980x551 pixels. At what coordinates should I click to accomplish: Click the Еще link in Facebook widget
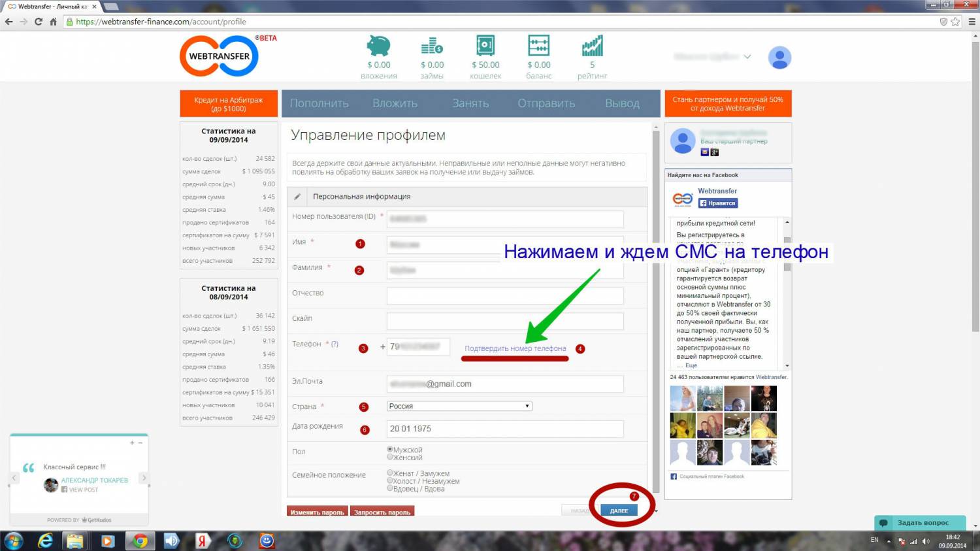(x=691, y=365)
